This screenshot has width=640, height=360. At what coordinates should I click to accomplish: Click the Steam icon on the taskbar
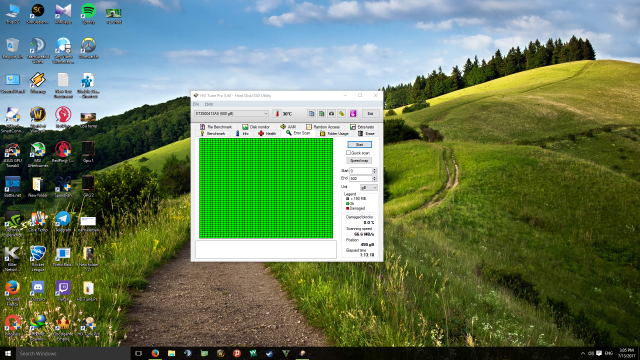(x=269, y=353)
